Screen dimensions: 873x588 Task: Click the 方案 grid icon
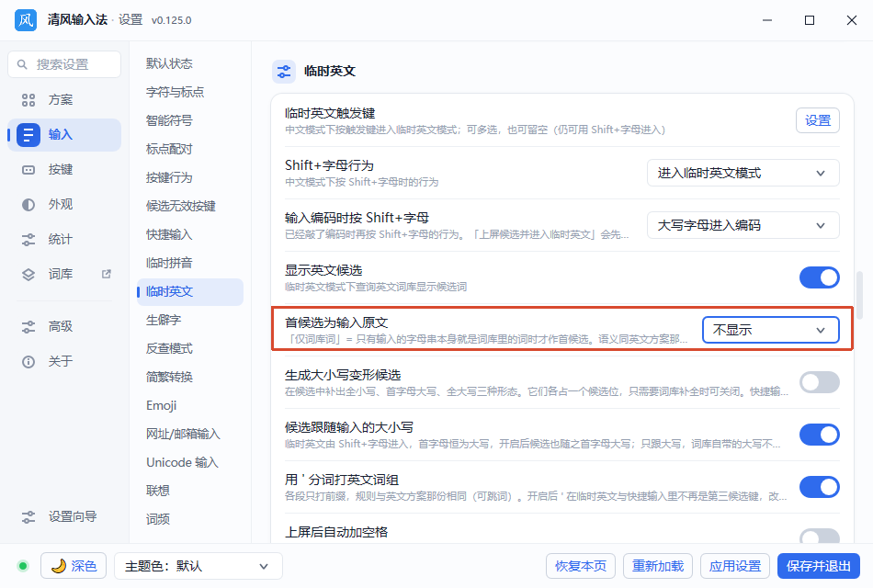pyautogui.click(x=28, y=99)
